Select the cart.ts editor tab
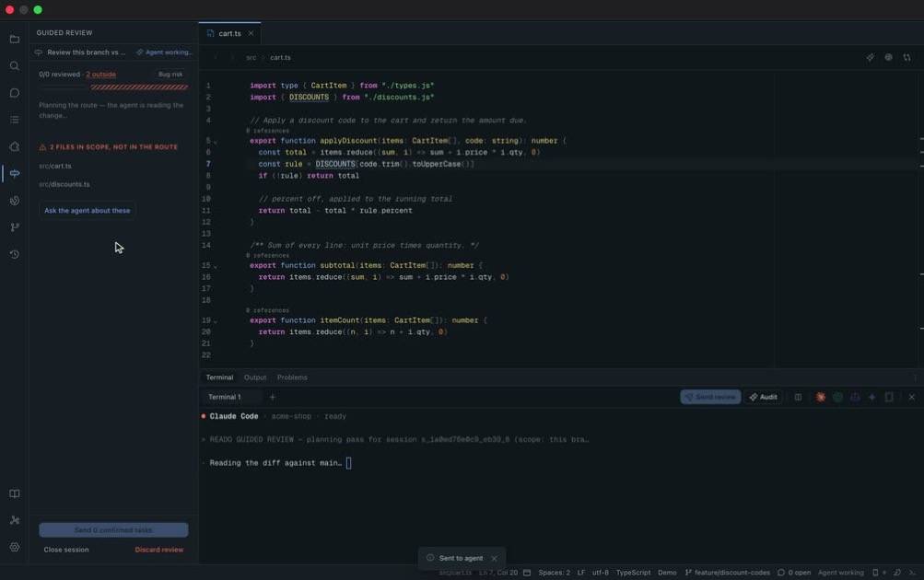Screen dimensions: 924x580 click(229, 33)
